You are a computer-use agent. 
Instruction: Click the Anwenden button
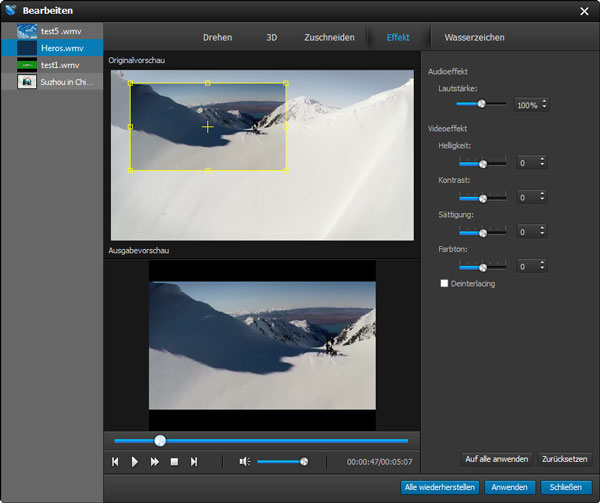(510, 487)
